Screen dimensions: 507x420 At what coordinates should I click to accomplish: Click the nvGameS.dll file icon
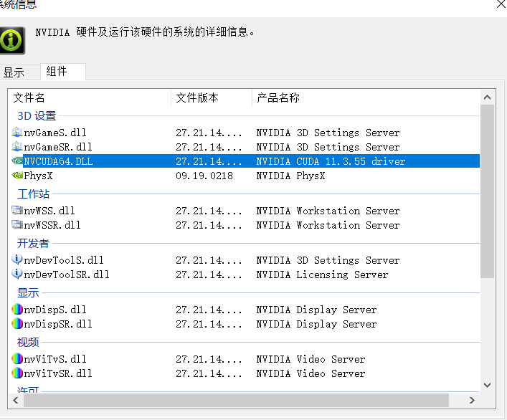16,132
